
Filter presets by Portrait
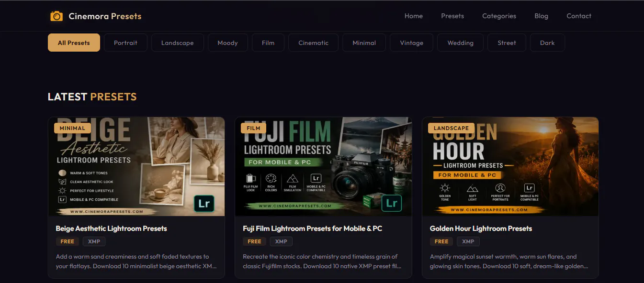click(x=125, y=43)
